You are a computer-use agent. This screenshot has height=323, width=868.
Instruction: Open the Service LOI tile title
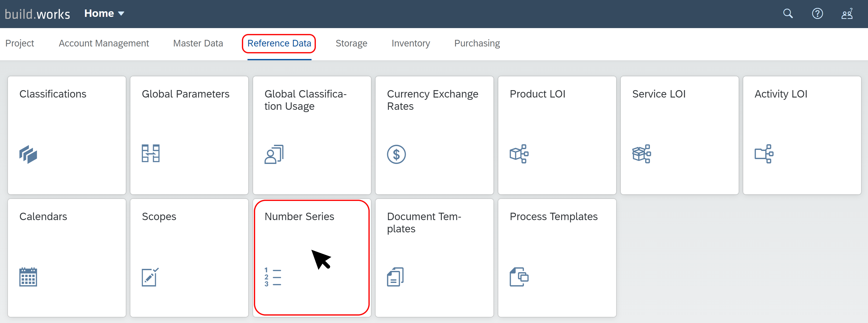659,94
